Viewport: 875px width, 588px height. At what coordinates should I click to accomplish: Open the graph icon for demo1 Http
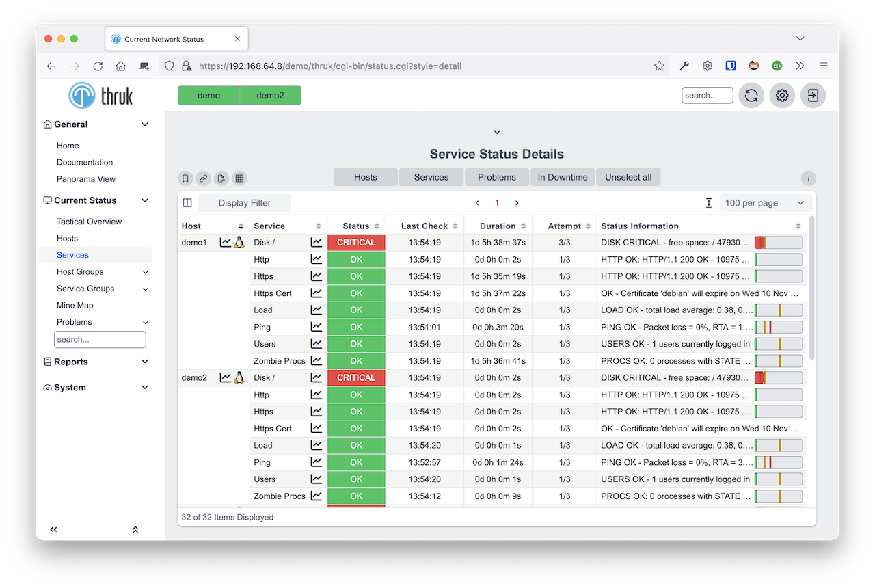(x=317, y=259)
